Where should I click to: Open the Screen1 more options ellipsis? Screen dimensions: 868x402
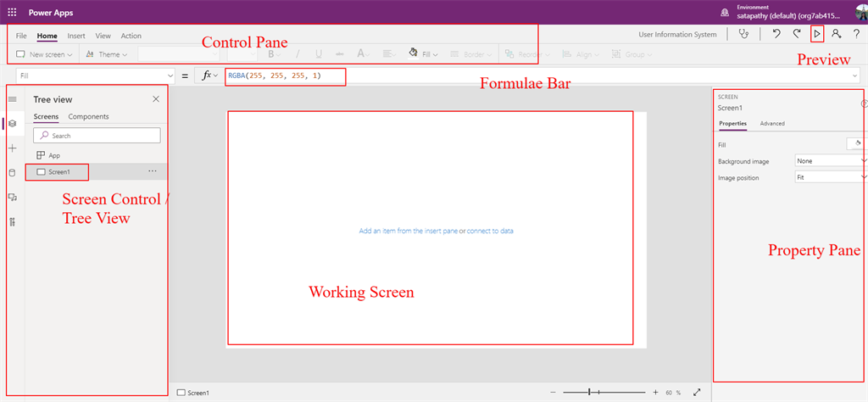[153, 171]
